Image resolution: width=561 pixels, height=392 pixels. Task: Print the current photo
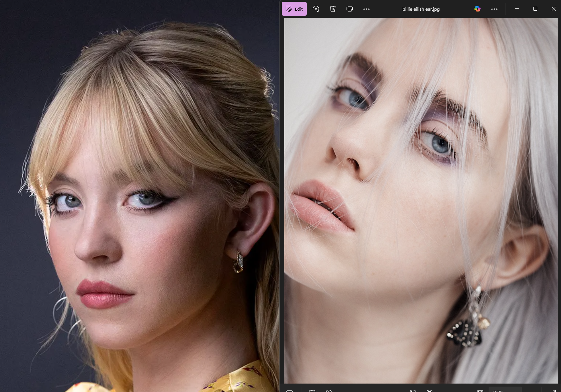pos(349,9)
